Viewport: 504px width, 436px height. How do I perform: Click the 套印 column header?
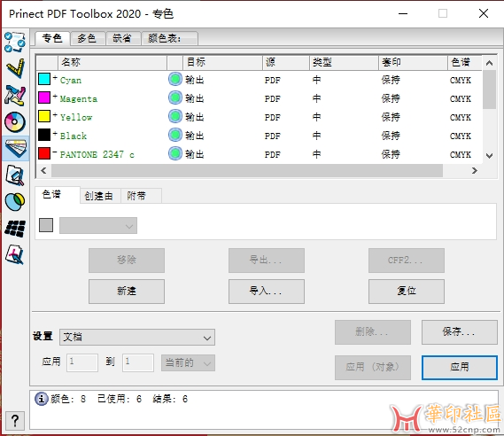413,62
